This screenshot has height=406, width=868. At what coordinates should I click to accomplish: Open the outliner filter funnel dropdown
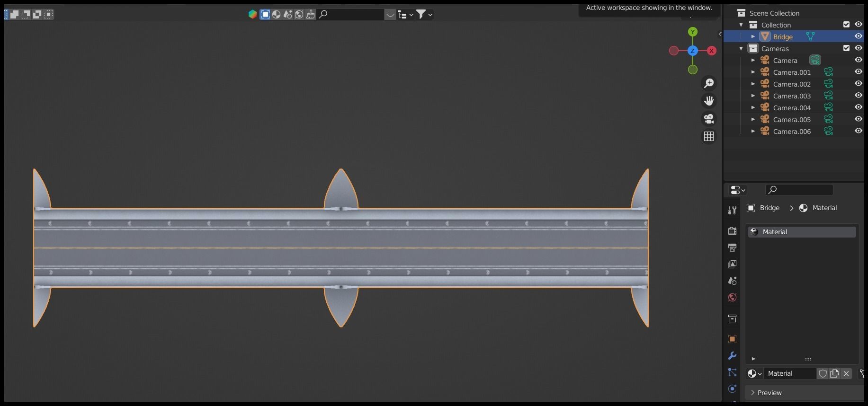424,14
